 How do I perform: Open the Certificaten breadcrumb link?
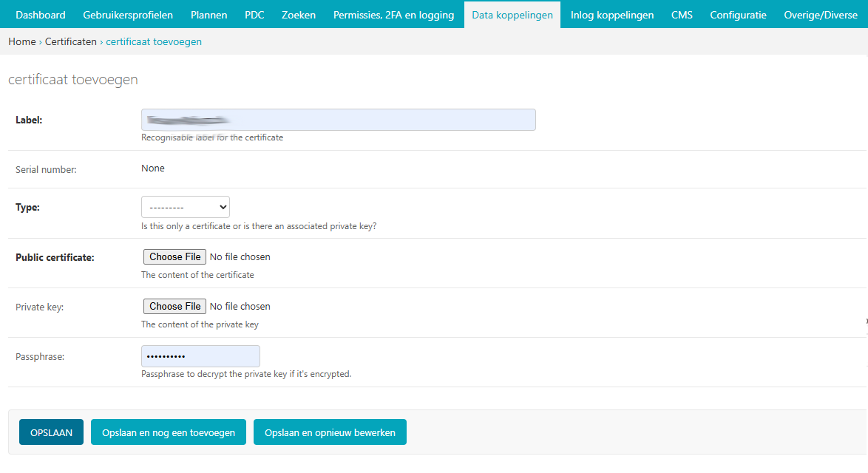(x=71, y=41)
